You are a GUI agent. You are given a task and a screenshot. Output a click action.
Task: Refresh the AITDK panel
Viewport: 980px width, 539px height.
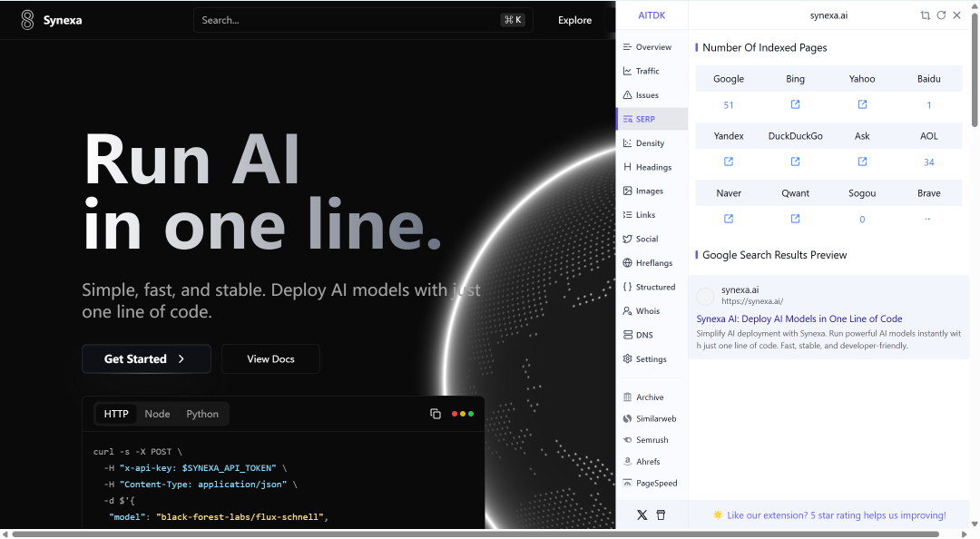(x=941, y=15)
